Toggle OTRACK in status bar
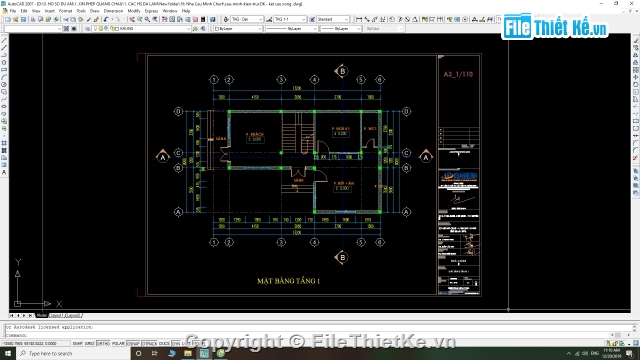 coord(149,344)
